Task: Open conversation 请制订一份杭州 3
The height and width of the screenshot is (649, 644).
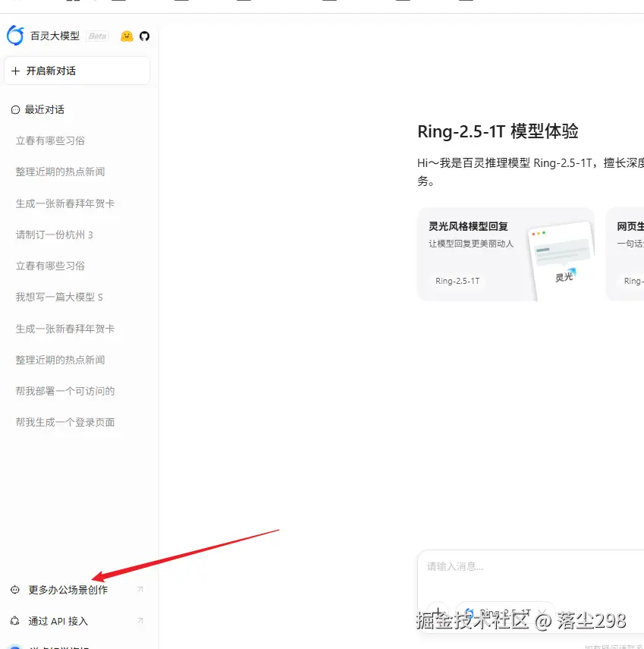Action: (x=54, y=235)
